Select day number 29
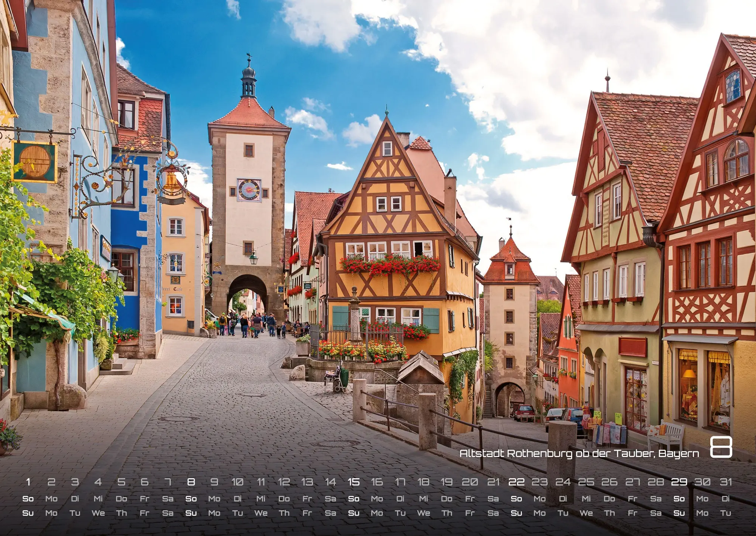This screenshot has height=536, width=756. [x=679, y=482]
